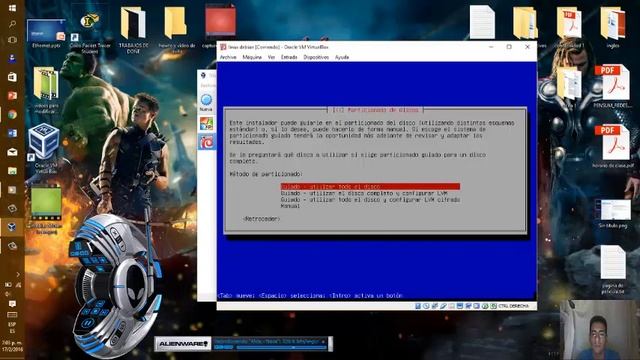Screen dimensions: 640x360
Task: Open the Máquina menu
Action: tap(252, 57)
